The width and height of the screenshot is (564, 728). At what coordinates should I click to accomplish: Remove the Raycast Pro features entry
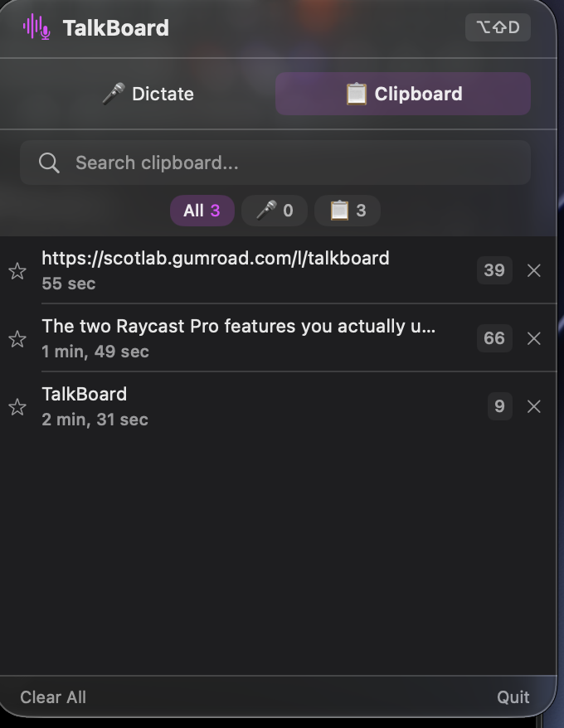(534, 338)
